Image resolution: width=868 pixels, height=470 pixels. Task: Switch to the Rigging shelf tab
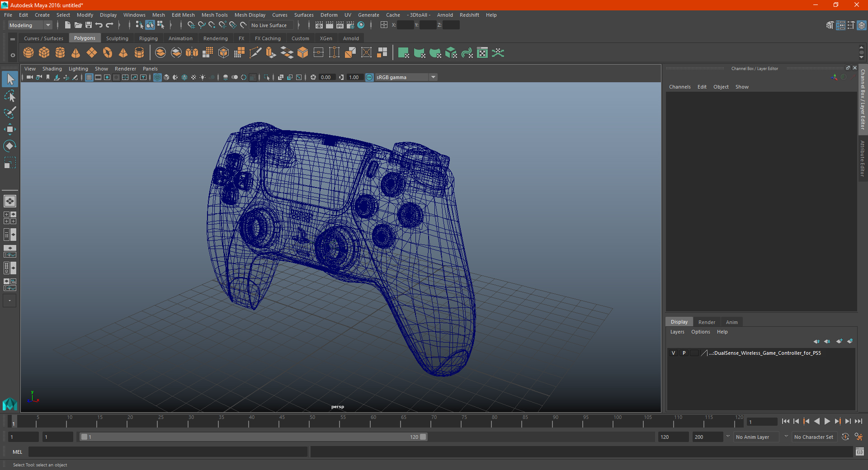148,38
